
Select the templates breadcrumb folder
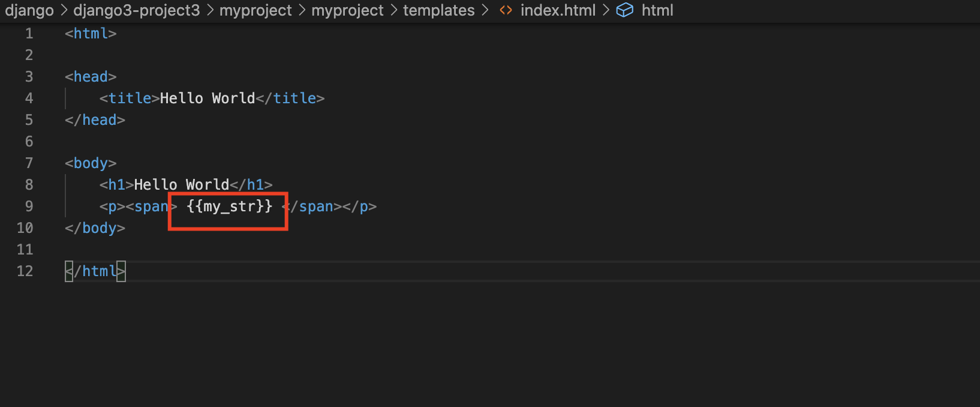coord(438,10)
